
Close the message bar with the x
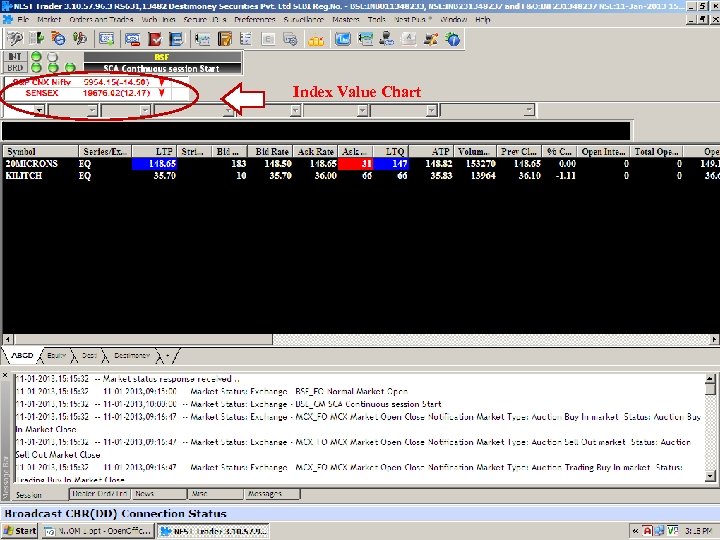(x=5, y=375)
